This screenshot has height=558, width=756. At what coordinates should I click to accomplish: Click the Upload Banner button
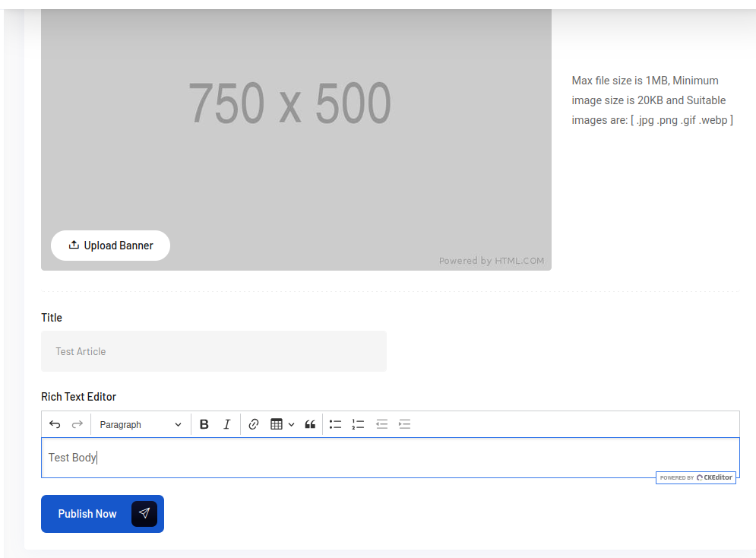pos(110,246)
